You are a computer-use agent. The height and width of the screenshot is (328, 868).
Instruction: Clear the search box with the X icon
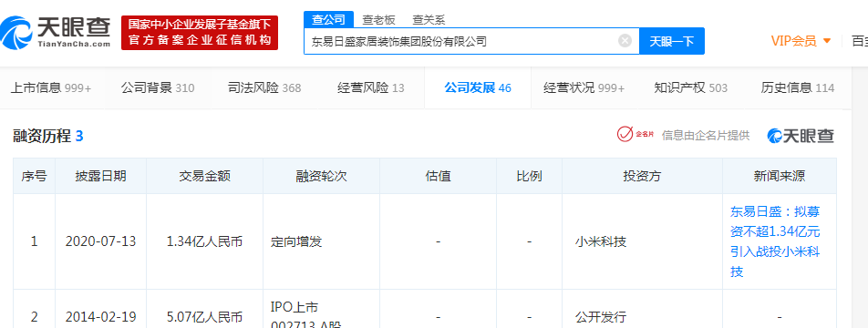625,41
